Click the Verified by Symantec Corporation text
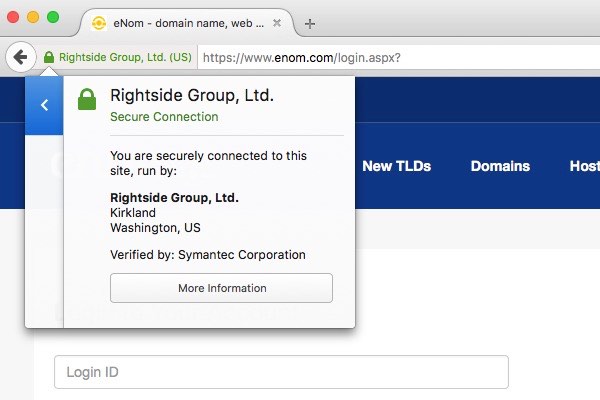 208,255
